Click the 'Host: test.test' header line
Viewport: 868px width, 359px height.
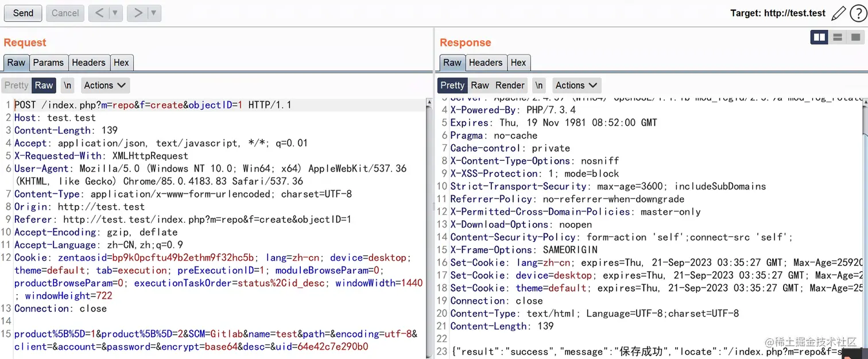pos(55,118)
